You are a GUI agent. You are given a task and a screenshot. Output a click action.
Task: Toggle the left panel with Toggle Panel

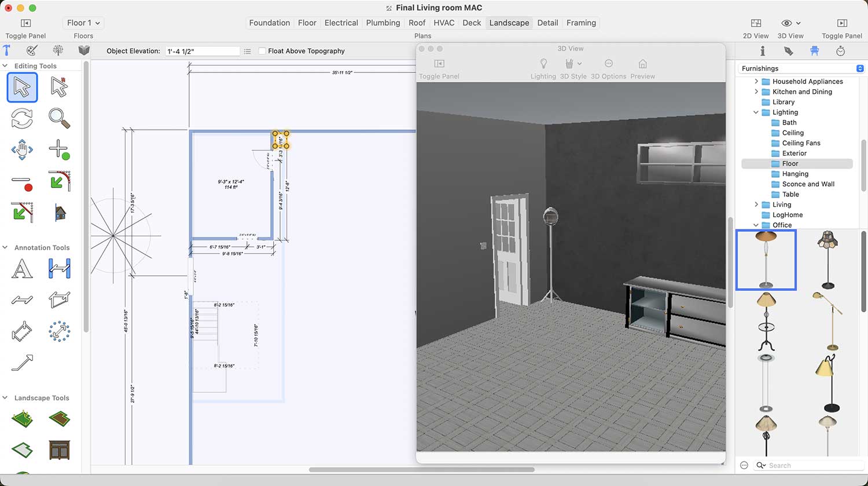point(25,23)
